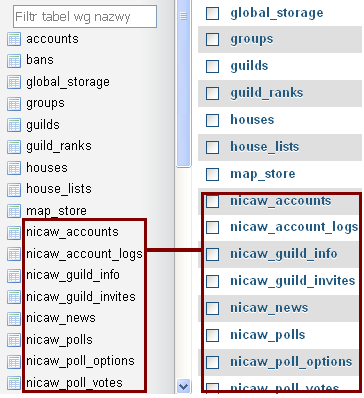The image size is (364, 398).
Task: Select nicaw_poll_votes table name in sidebar
Action: point(74,383)
